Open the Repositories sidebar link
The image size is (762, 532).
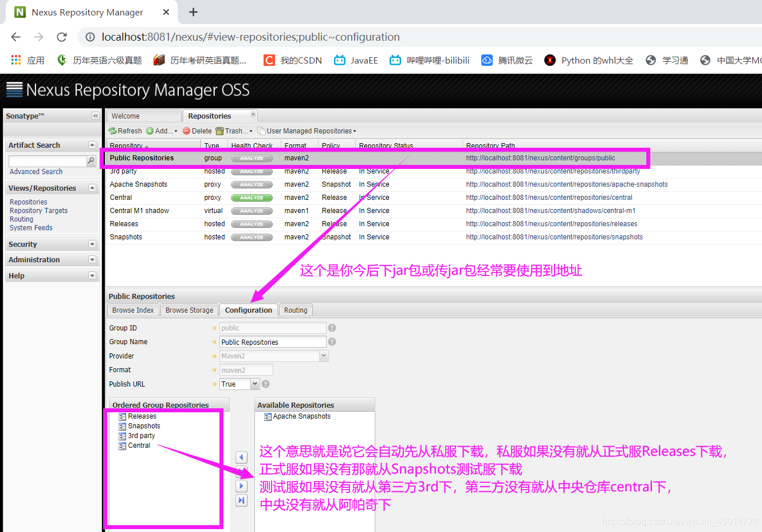click(29, 202)
